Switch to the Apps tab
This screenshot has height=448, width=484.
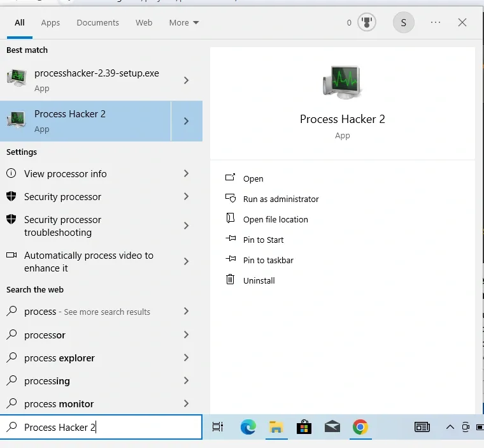coord(50,22)
